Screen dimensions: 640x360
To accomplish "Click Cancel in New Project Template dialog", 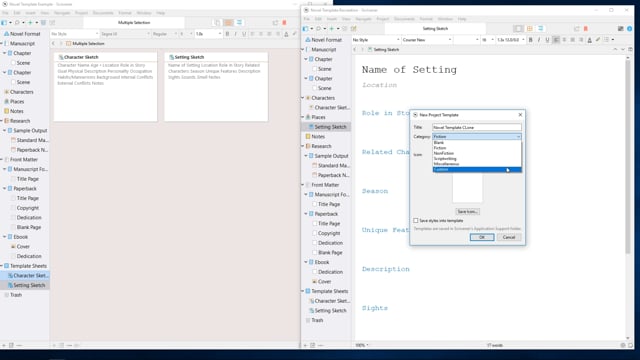I will (509, 237).
